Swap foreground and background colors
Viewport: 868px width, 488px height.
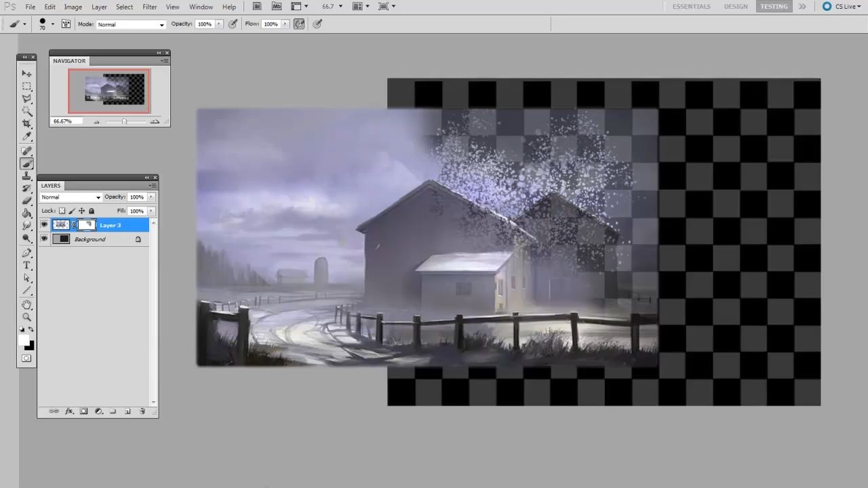point(31,329)
